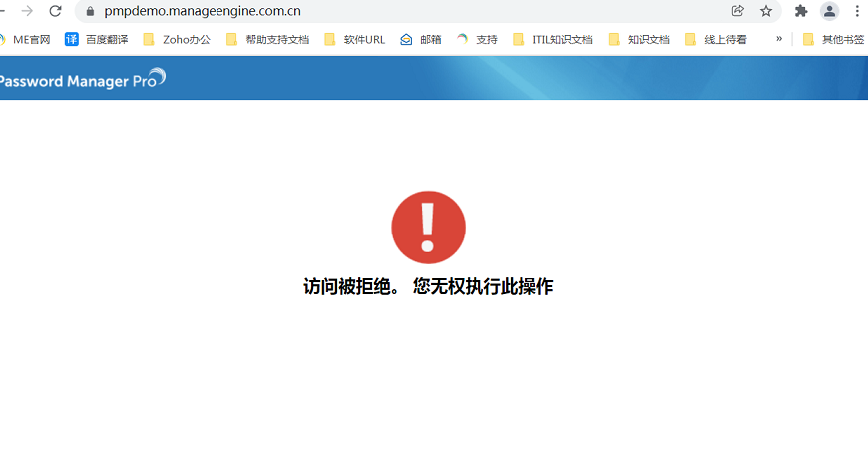
Task: Open the ITIL知识文档 bookmark folder
Action: click(553, 39)
